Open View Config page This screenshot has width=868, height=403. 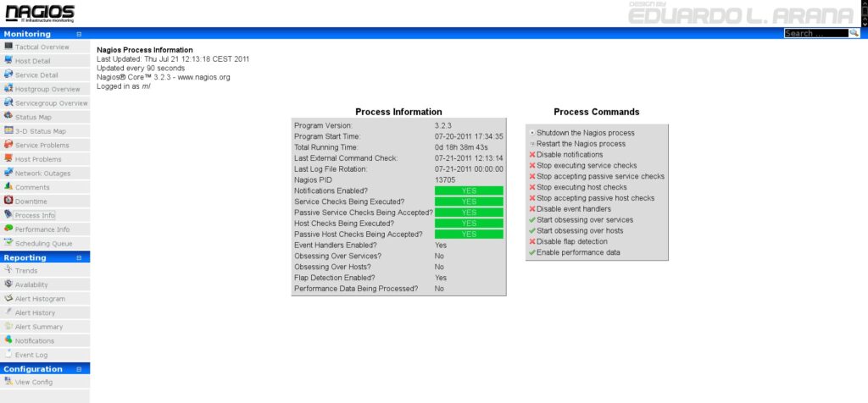pyautogui.click(x=34, y=382)
